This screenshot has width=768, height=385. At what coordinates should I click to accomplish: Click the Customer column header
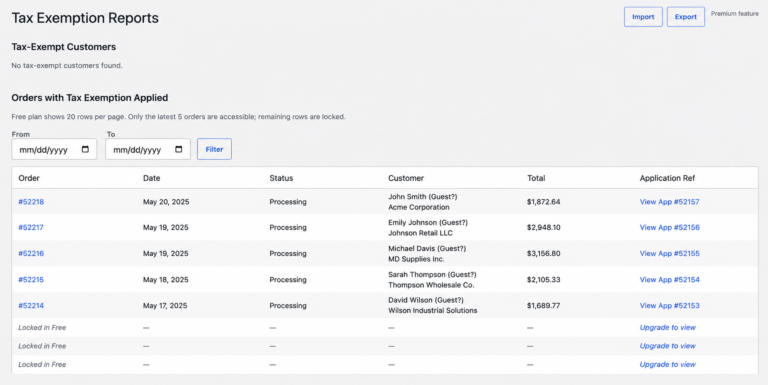pos(406,178)
